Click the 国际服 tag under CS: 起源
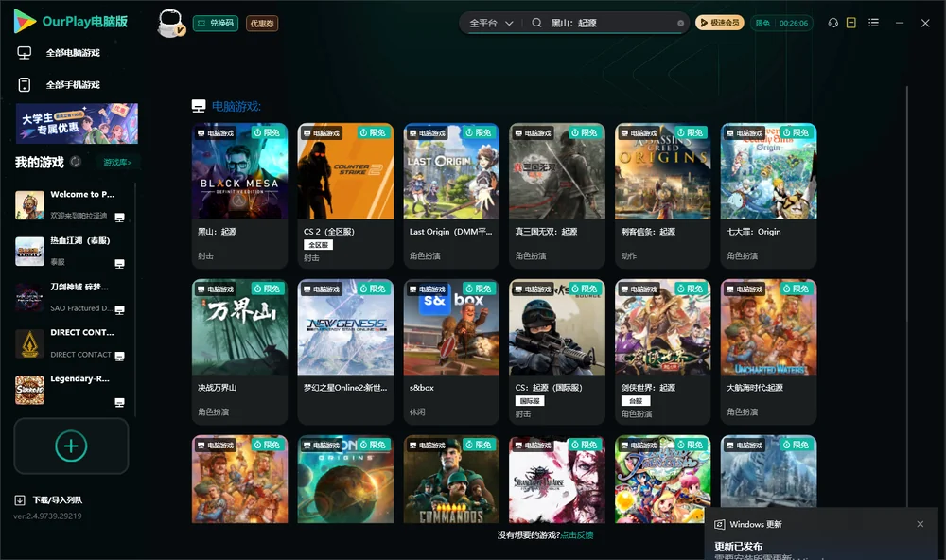Screen dimensions: 946x560 tap(530, 401)
